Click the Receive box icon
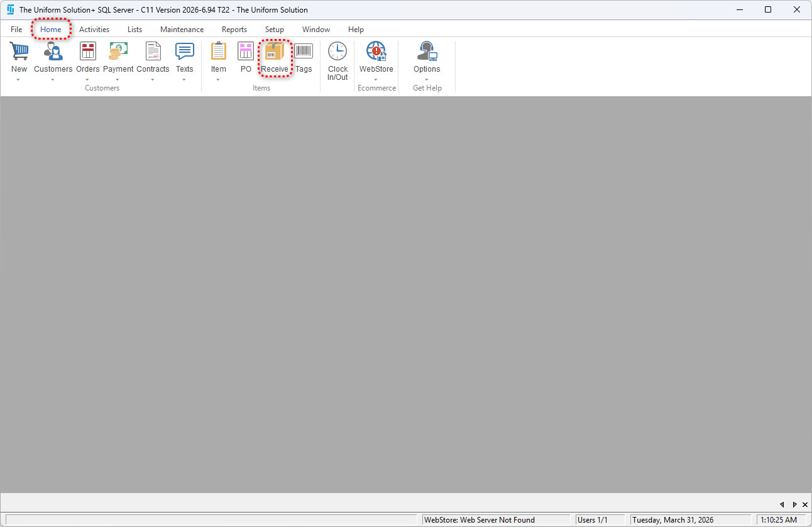The width and height of the screenshot is (812, 527). pyautogui.click(x=275, y=52)
